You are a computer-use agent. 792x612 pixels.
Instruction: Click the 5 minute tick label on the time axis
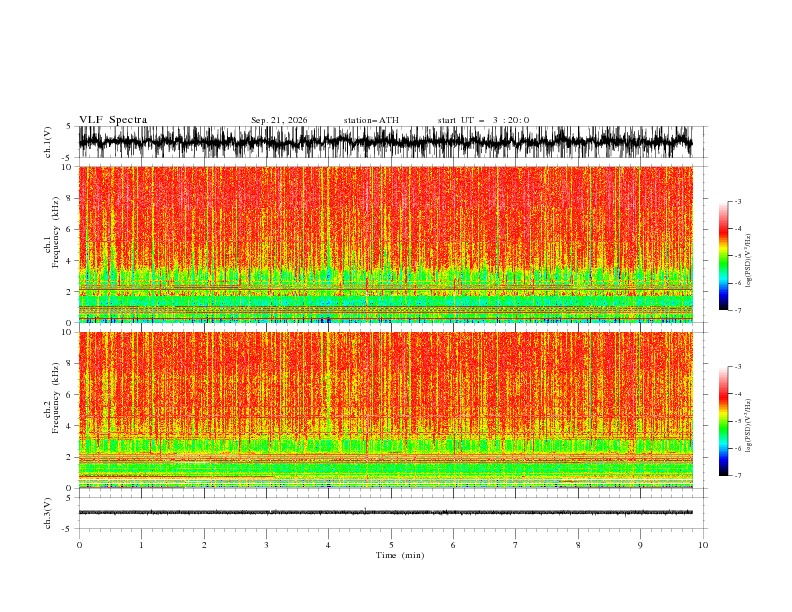click(x=391, y=545)
